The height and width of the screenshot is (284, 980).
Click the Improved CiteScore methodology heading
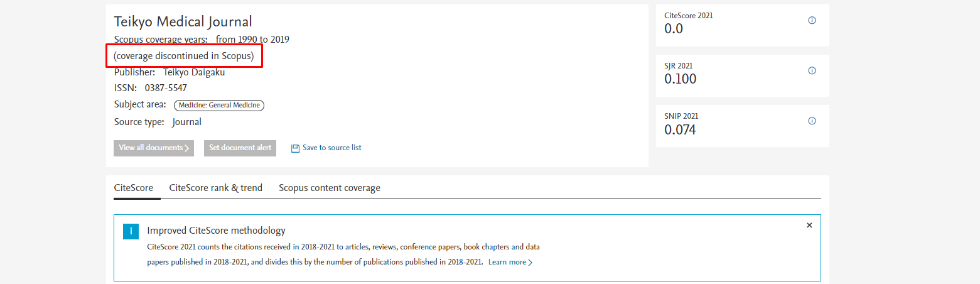216,231
